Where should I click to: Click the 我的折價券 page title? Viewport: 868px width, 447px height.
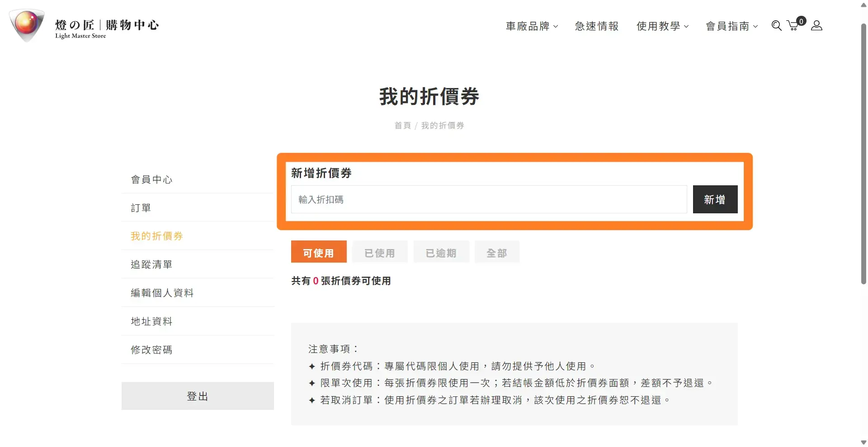(x=429, y=97)
